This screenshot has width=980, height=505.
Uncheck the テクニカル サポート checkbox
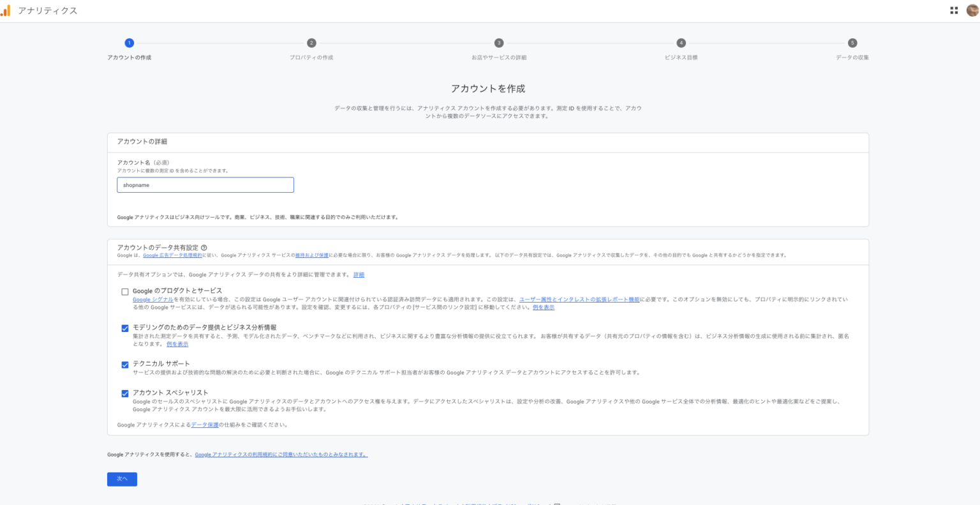click(x=125, y=365)
